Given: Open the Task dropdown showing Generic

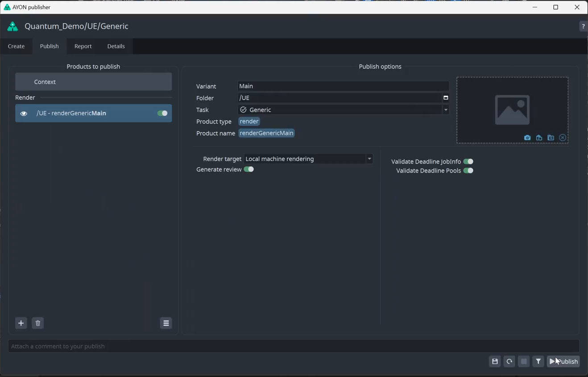Looking at the screenshot, I should (344, 110).
